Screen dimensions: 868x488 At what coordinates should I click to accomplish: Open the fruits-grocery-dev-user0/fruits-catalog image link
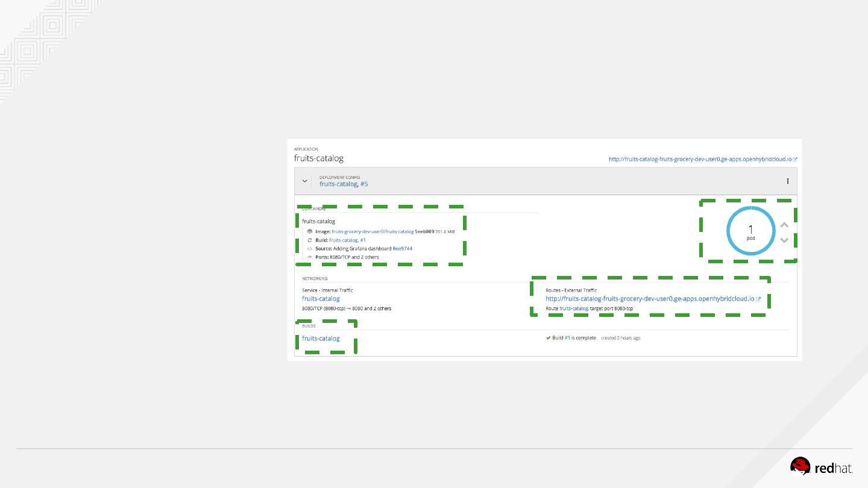coord(373,231)
